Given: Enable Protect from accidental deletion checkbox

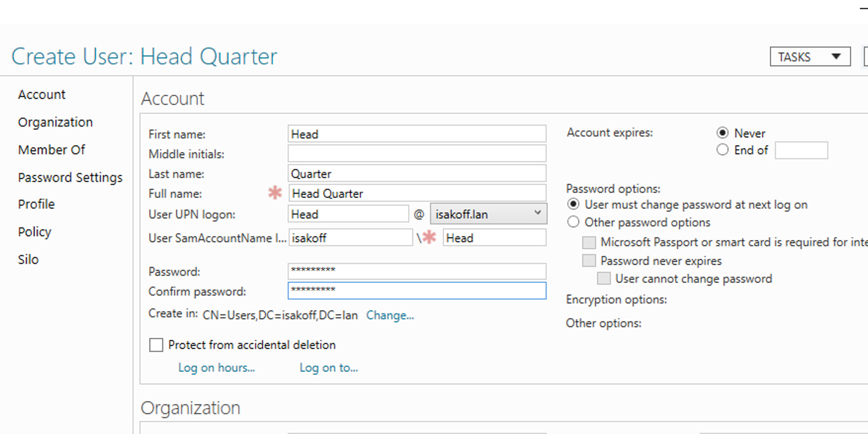Looking at the screenshot, I should point(156,345).
